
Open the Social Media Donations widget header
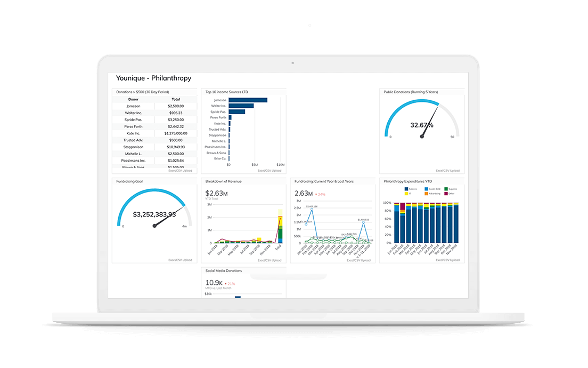[x=224, y=270]
